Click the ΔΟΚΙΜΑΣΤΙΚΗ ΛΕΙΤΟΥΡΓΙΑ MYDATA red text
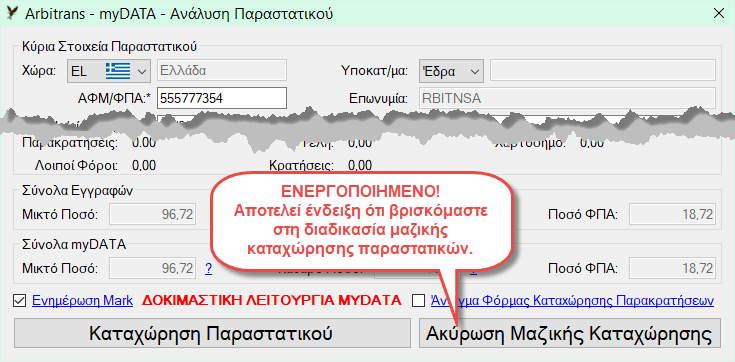This screenshot has height=362, width=735. pyautogui.click(x=272, y=301)
